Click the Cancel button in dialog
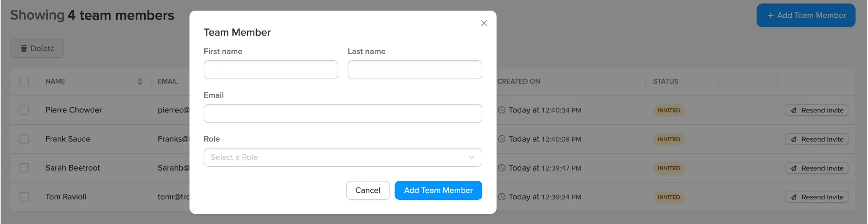The height and width of the screenshot is (224, 868). pos(367,190)
